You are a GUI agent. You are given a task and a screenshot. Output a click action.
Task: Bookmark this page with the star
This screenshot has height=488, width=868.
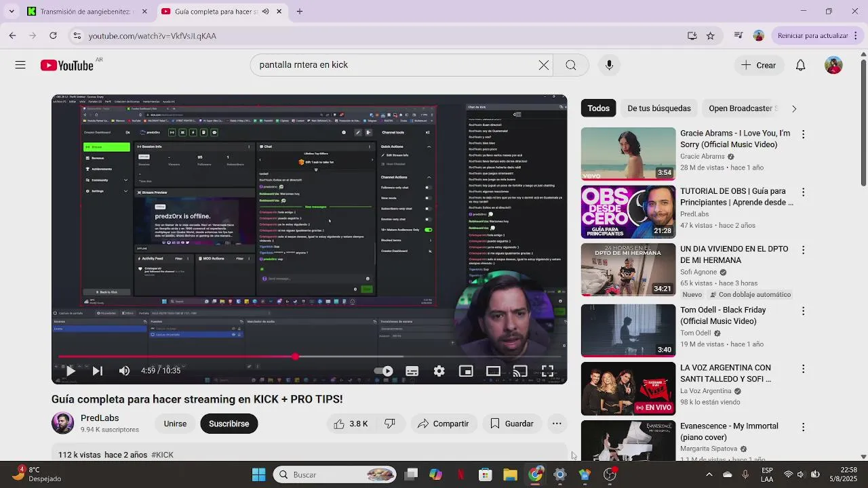tap(710, 36)
